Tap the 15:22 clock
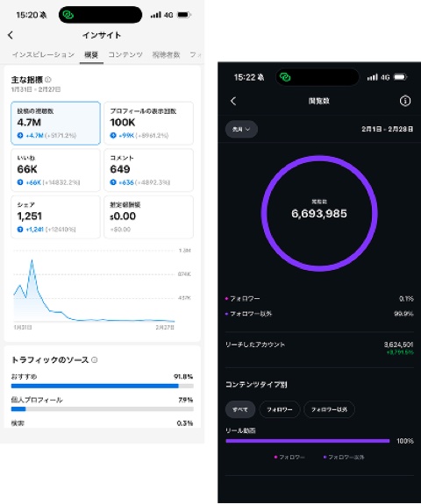Viewport: 421px width, 504px height. [x=245, y=77]
